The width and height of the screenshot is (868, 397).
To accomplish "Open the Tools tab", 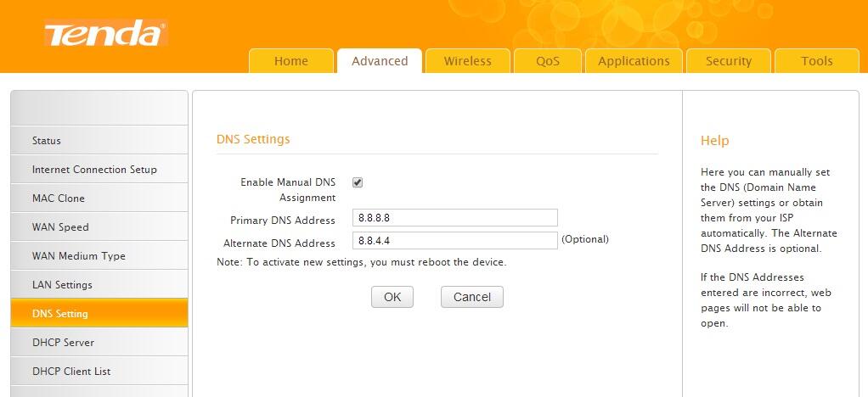I will (816, 61).
